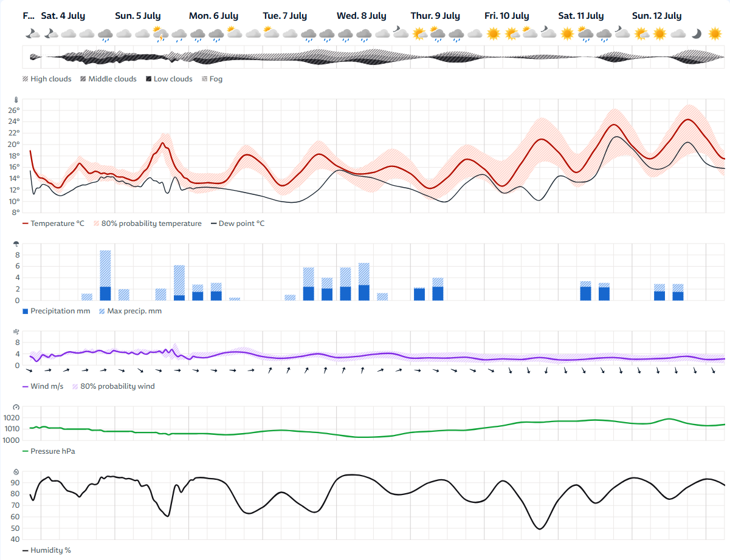730x560 pixels.
Task: Click the Temperature °C legend entry
Action: point(53,224)
